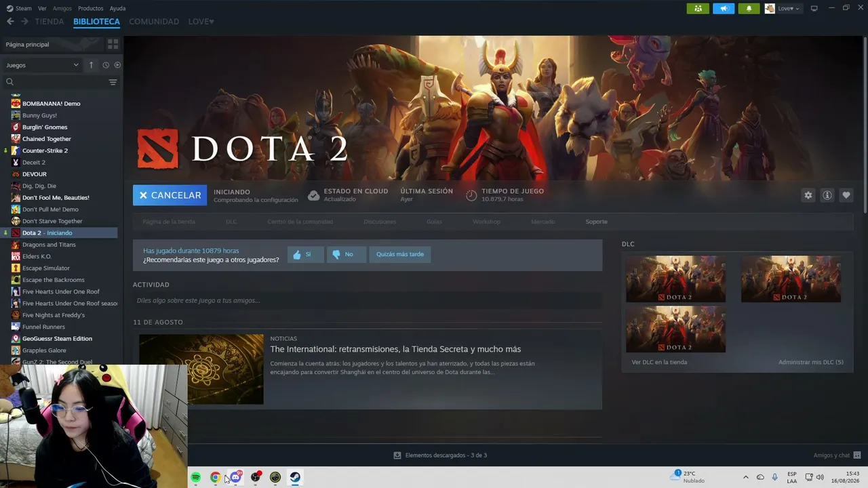This screenshot has height=488, width=868.
Task: Open Dota 2 info icon
Action: (827, 195)
